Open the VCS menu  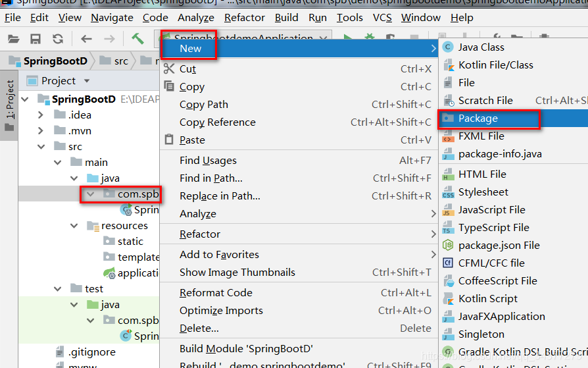click(382, 18)
